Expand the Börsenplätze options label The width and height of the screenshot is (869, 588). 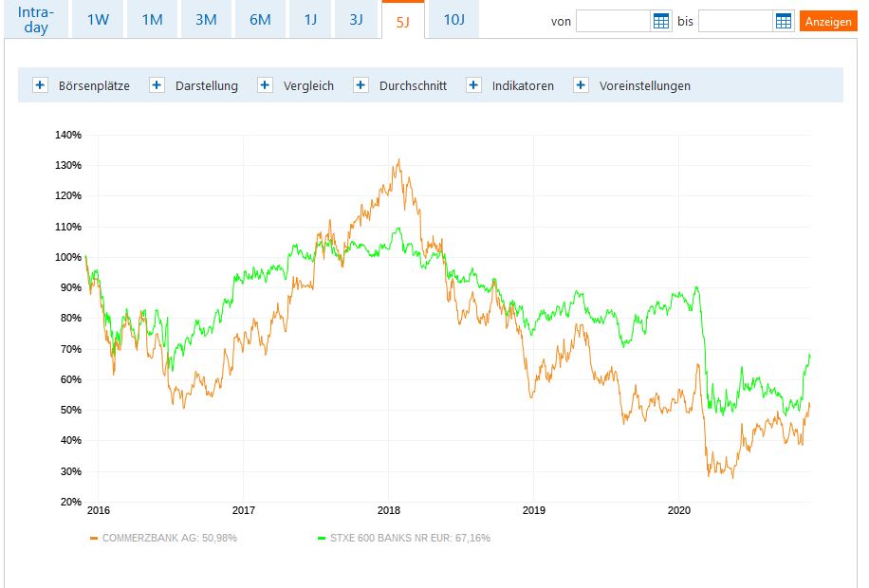pyautogui.click(x=94, y=85)
